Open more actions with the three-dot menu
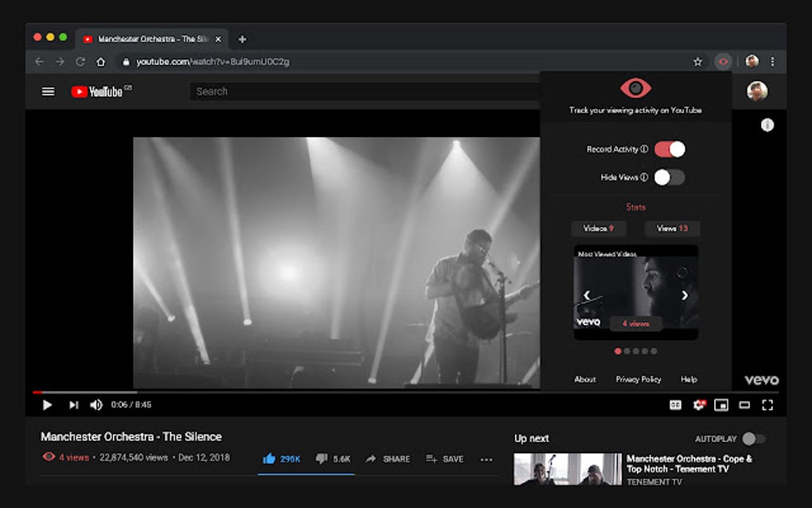812x508 pixels. tap(486, 459)
